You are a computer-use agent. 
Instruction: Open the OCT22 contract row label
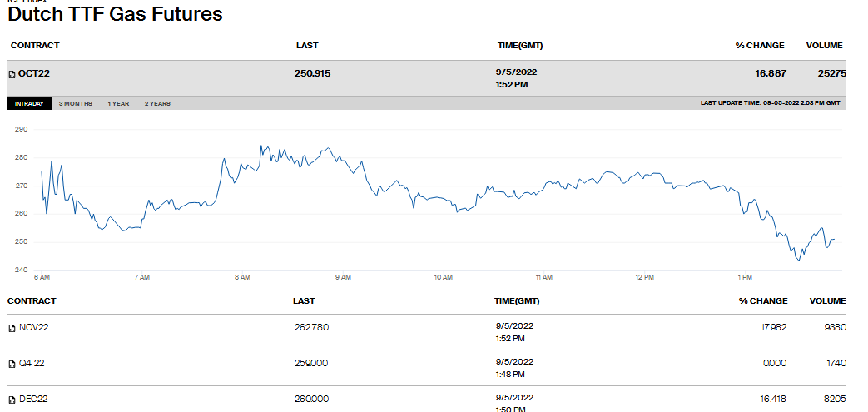click(x=34, y=74)
